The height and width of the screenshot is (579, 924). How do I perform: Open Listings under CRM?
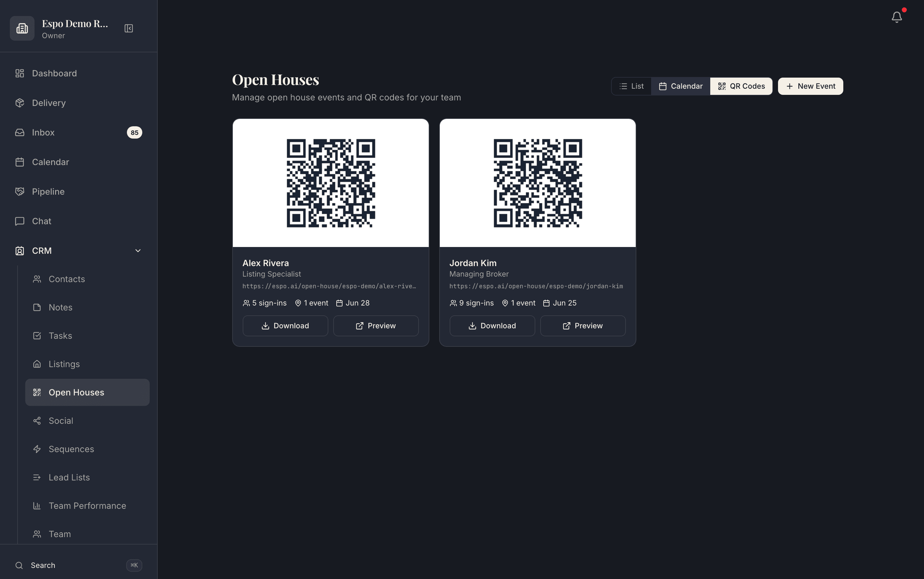tap(87, 364)
